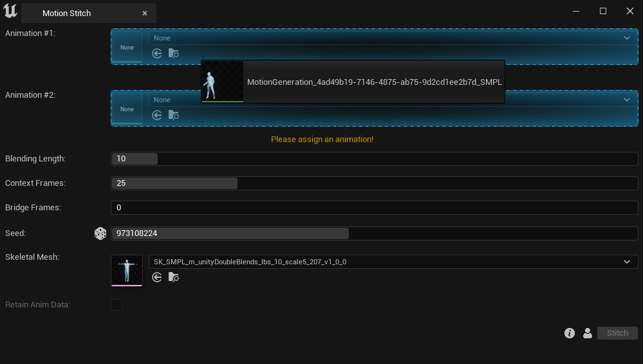Expand the Animation #2 asset dropdown

(x=626, y=100)
